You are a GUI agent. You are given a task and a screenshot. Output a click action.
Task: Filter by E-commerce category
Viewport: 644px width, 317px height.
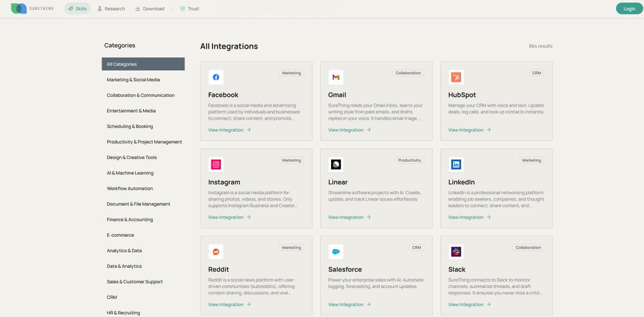click(x=143, y=235)
